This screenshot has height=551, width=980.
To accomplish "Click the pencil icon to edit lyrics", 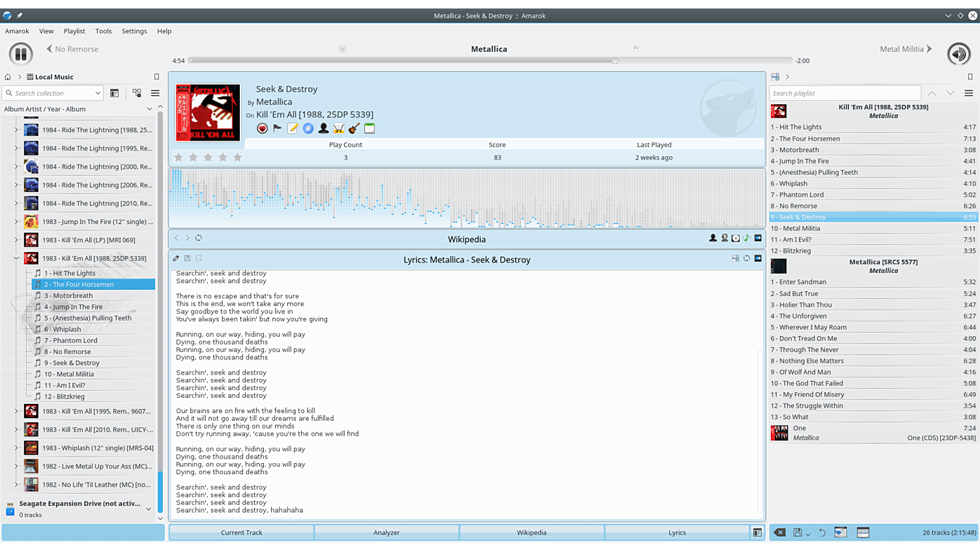I will [176, 259].
